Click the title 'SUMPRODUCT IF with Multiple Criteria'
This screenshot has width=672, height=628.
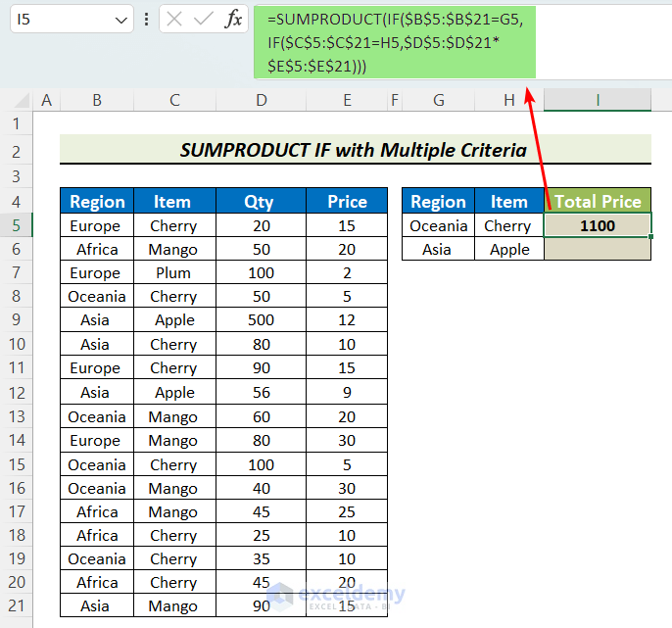tap(353, 150)
